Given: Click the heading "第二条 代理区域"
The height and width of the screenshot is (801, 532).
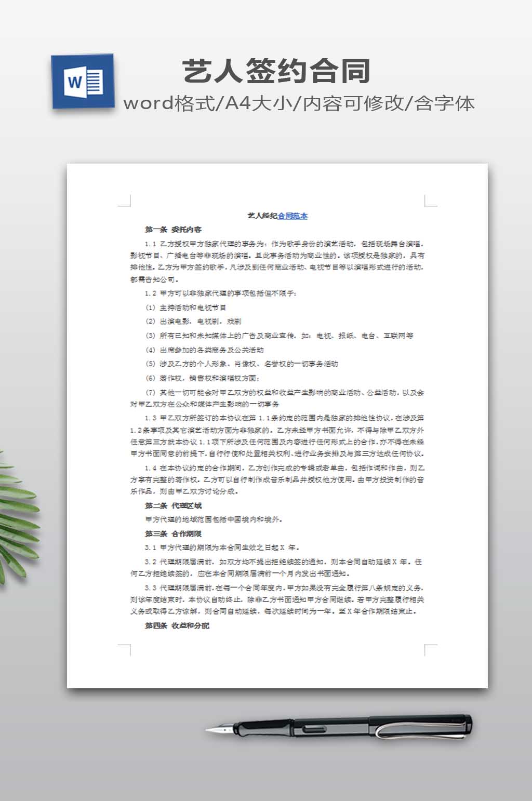Looking at the screenshot, I should (173, 505).
